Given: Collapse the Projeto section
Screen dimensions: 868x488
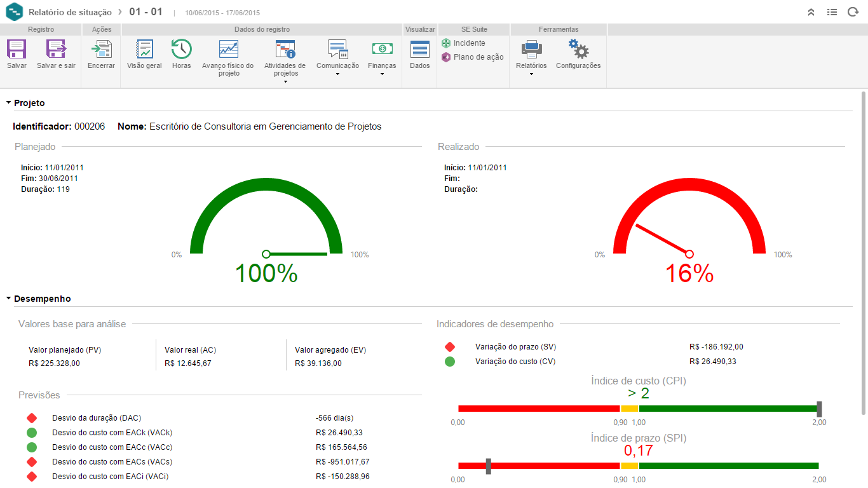Looking at the screenshot, I should tap(9, 103).
